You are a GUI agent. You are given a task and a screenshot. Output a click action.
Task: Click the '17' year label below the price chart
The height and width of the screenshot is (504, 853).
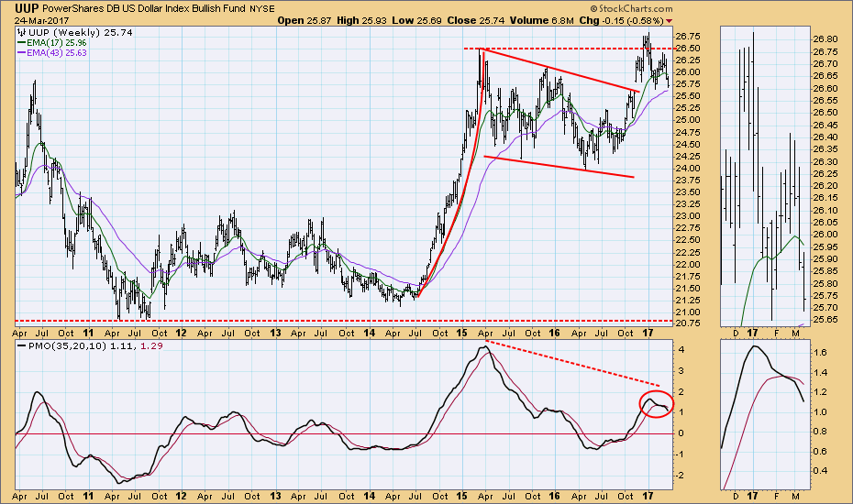(648, 333)
